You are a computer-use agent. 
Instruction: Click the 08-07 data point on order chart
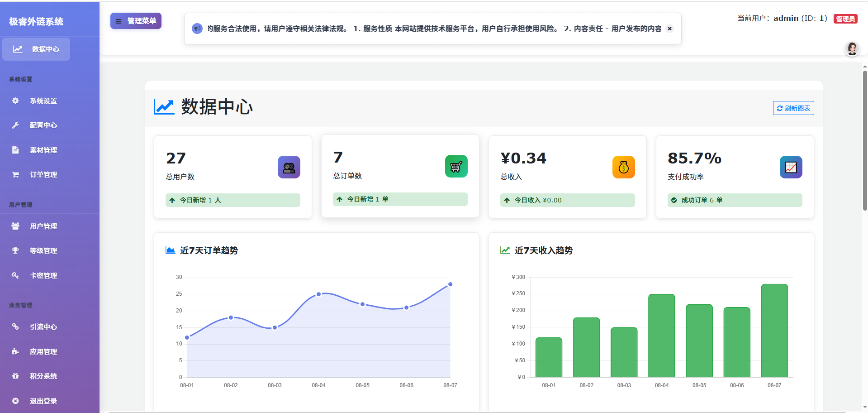[x=450, y=284]
